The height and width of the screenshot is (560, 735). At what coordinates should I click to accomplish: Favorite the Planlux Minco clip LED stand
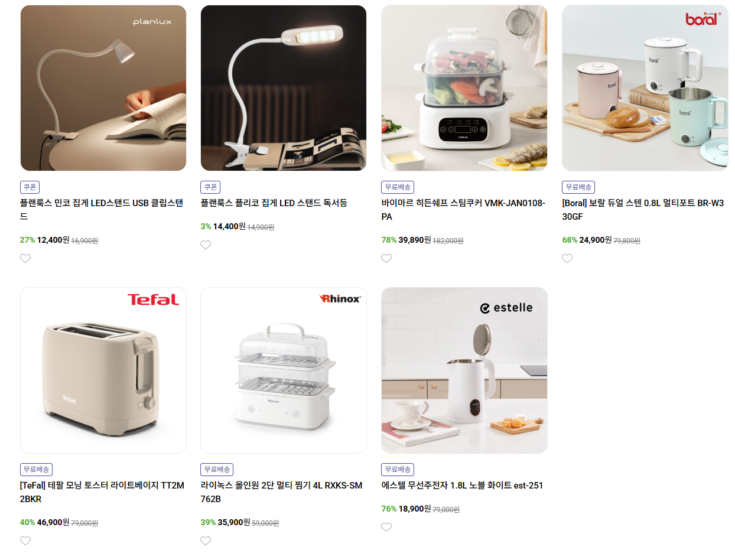[x=25, y=258]
